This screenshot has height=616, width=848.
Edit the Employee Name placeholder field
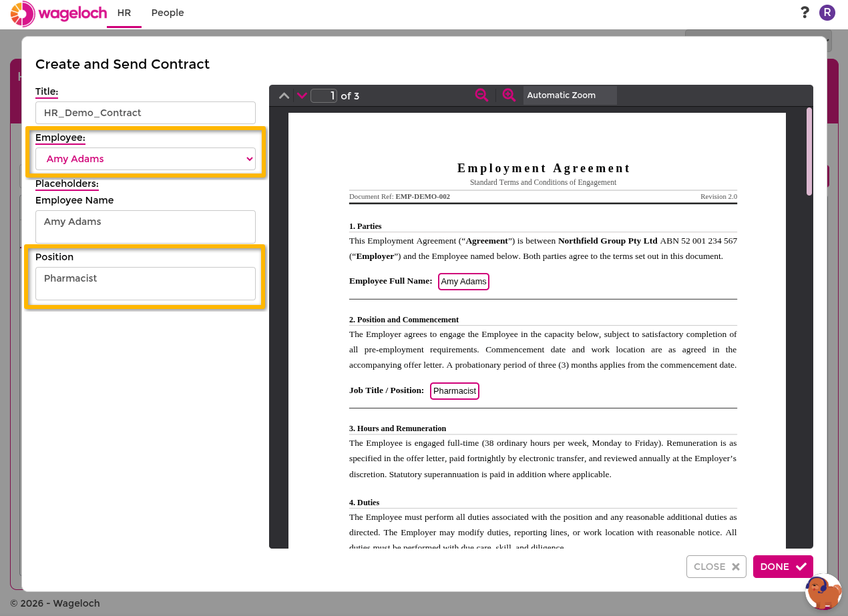coord(146,227)
